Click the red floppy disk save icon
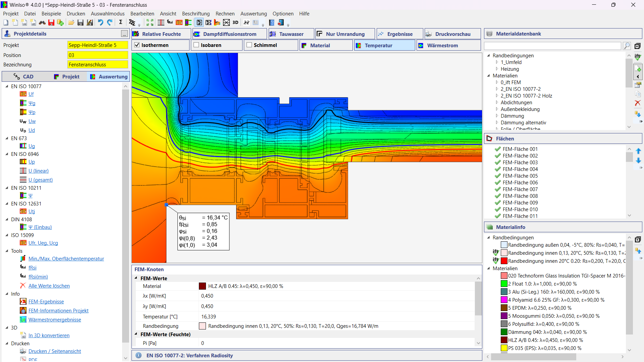Viewport: 644px width, 362px height. point(51,22)
